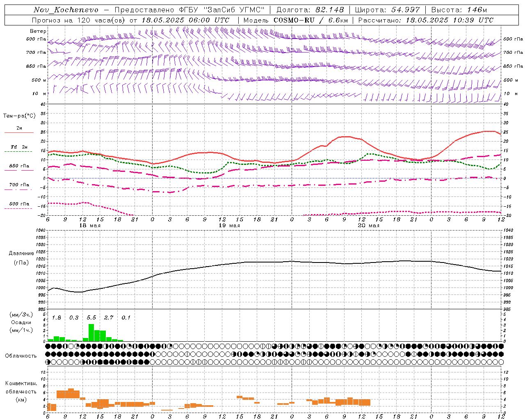Screen dimensions: 525x420
Task: Select the forecast start 18.05.2025 06:00 UTC
Action: tap(185, 20)
